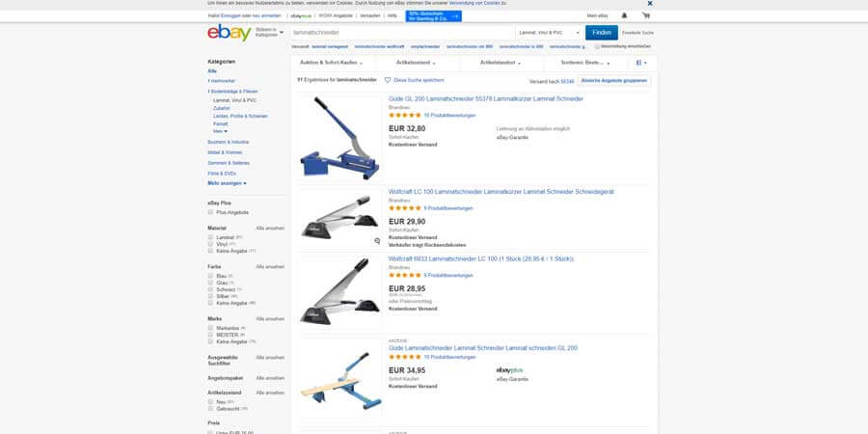Open the list view layout switcher icon

click(x=641, y=63)
